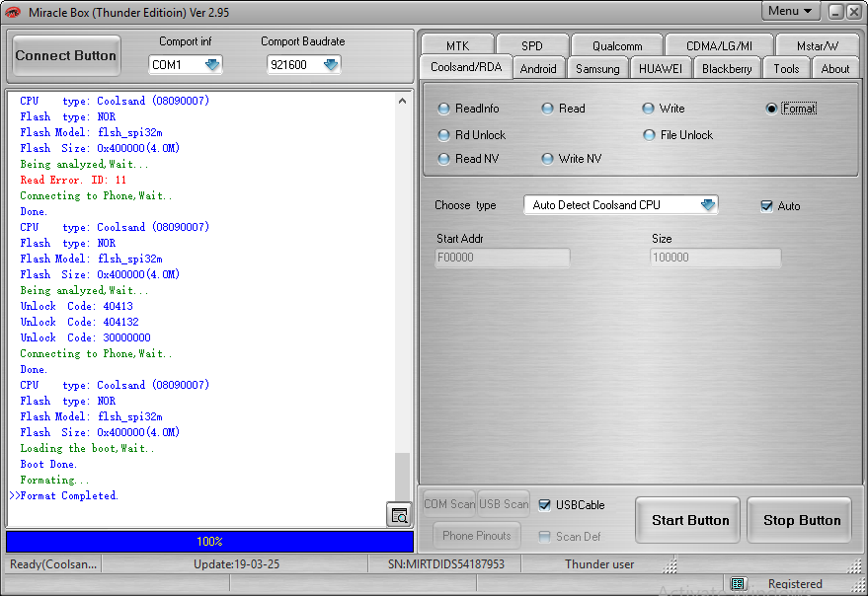Open the HUAWEI tab

(661, 69)
